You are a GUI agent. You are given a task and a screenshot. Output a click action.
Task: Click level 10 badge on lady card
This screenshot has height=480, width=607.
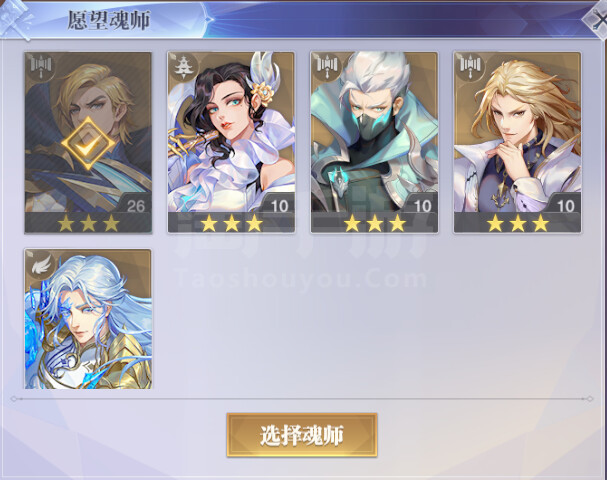click(279, 205)
